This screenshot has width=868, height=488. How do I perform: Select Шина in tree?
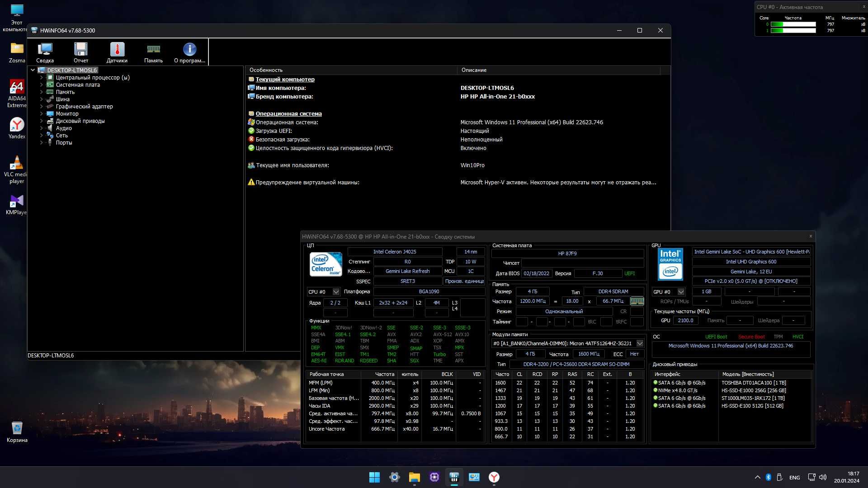[x=62, y=99]
